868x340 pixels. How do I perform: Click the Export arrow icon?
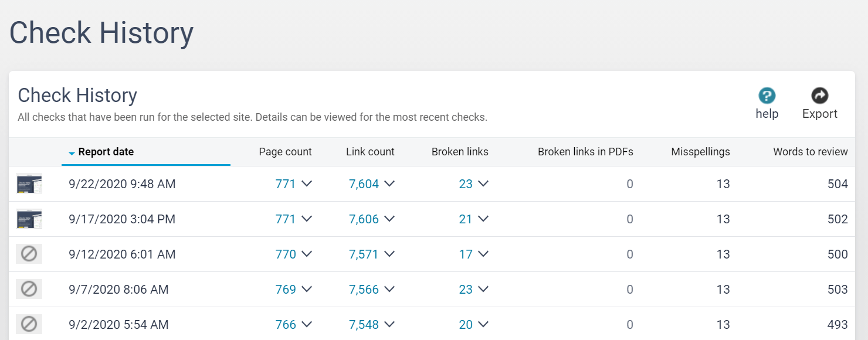(x=819, y=96)
